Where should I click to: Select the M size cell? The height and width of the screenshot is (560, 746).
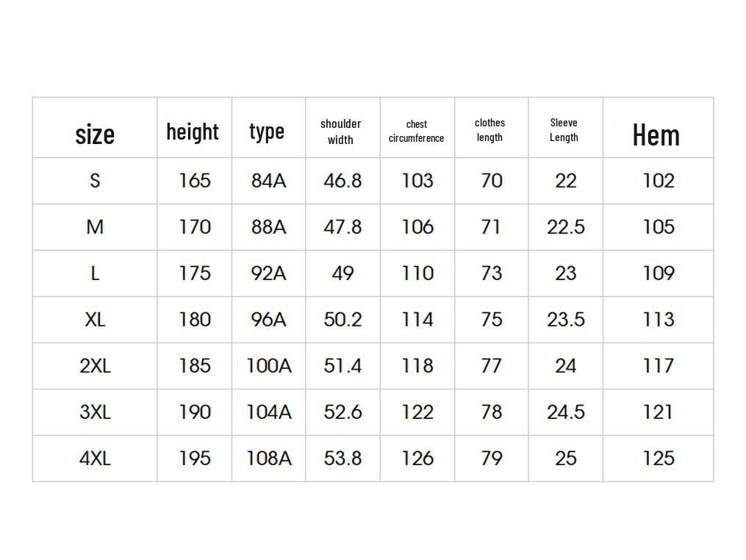pos(95,227)
